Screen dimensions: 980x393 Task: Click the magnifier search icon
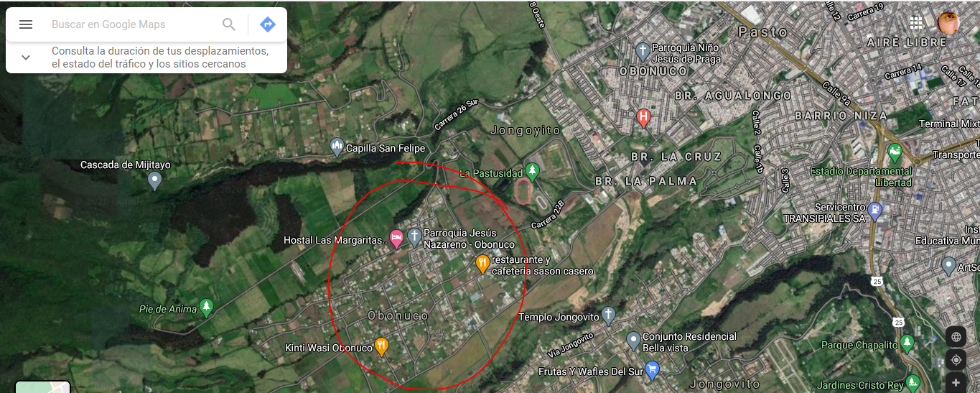point(229,24)
